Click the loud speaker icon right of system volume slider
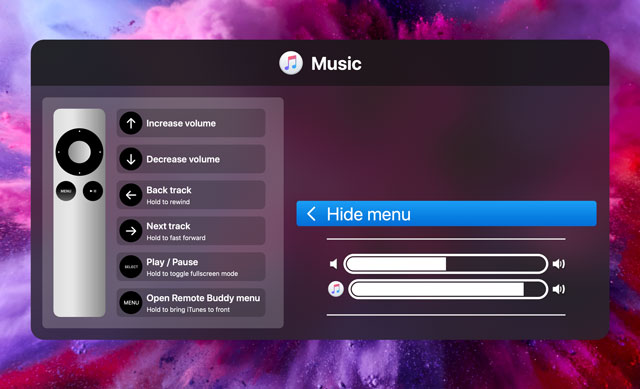Screen dimensions: 640x389 coord(559,264)
